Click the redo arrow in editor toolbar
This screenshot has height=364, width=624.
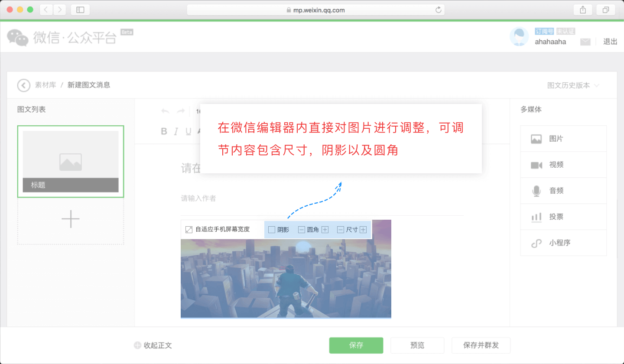181,111
